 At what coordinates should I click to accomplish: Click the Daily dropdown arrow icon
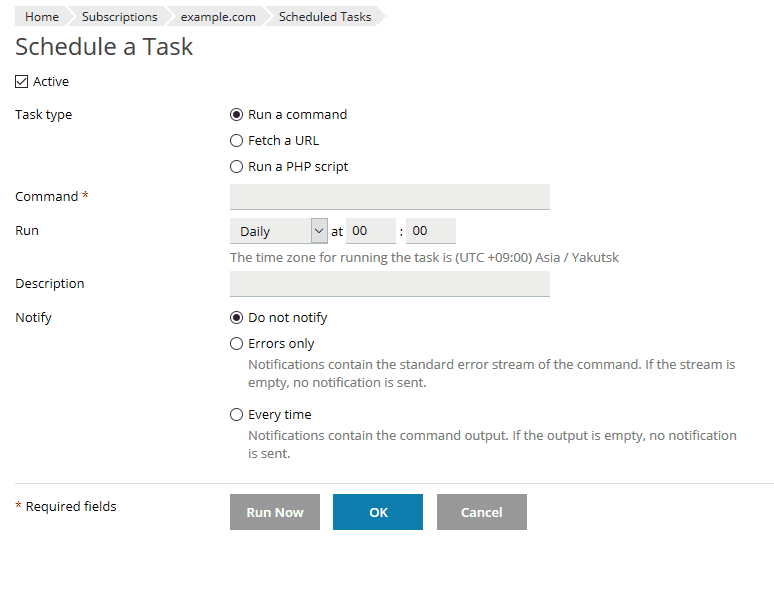pos(319,231)
